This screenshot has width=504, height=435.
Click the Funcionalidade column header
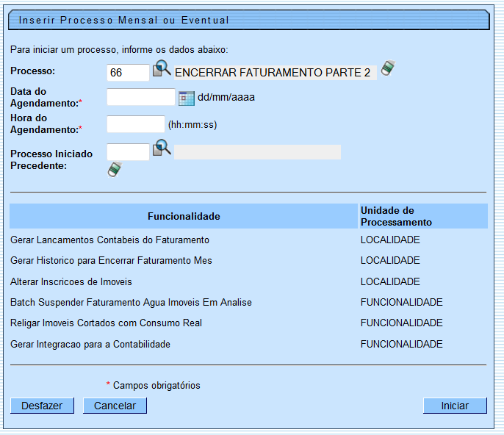(184, 216)
